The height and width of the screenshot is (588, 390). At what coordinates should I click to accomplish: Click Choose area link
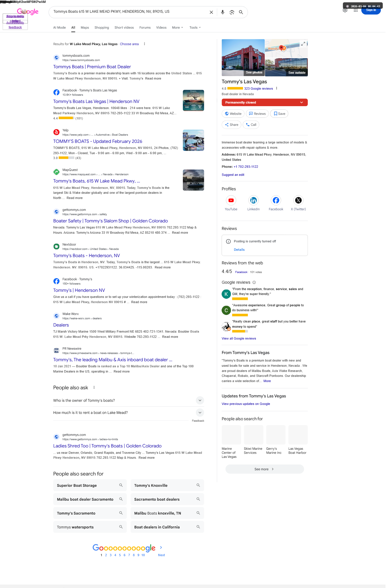pyautogui.click(x=129, y=44)
